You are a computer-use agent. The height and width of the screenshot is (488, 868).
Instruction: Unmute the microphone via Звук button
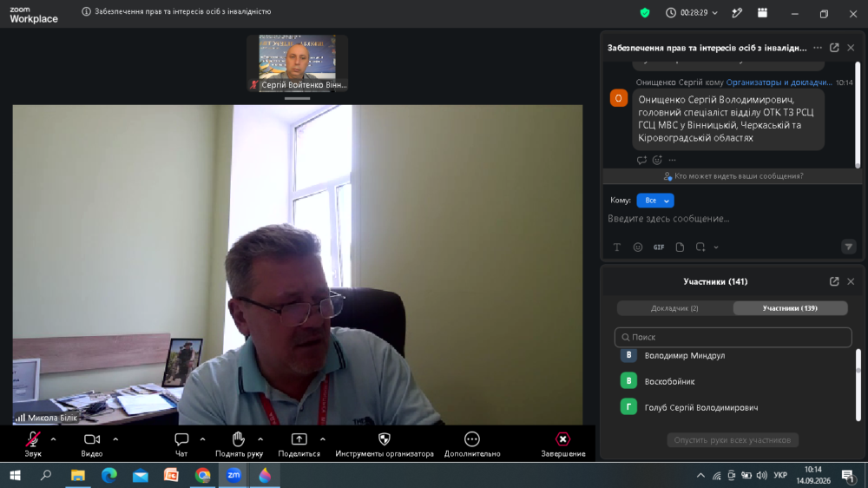(x=33, y=445)
